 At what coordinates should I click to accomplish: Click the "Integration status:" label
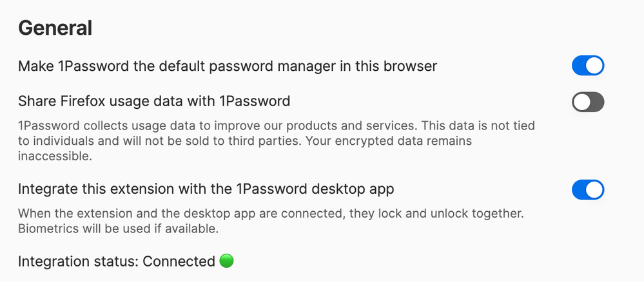(x=78, y=261)
